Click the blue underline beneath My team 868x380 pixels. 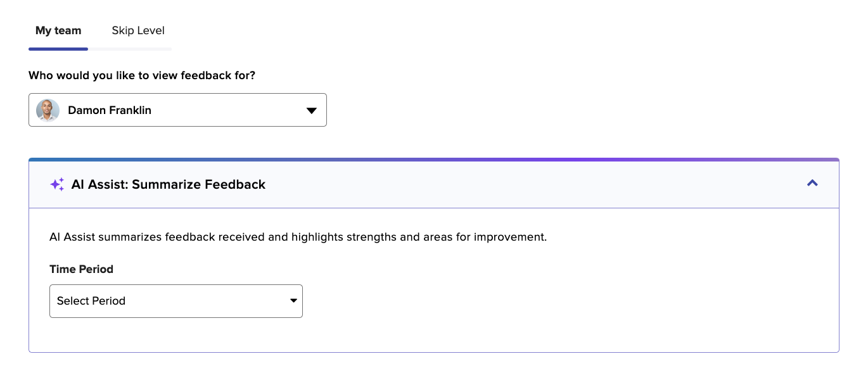click(58, 49)
